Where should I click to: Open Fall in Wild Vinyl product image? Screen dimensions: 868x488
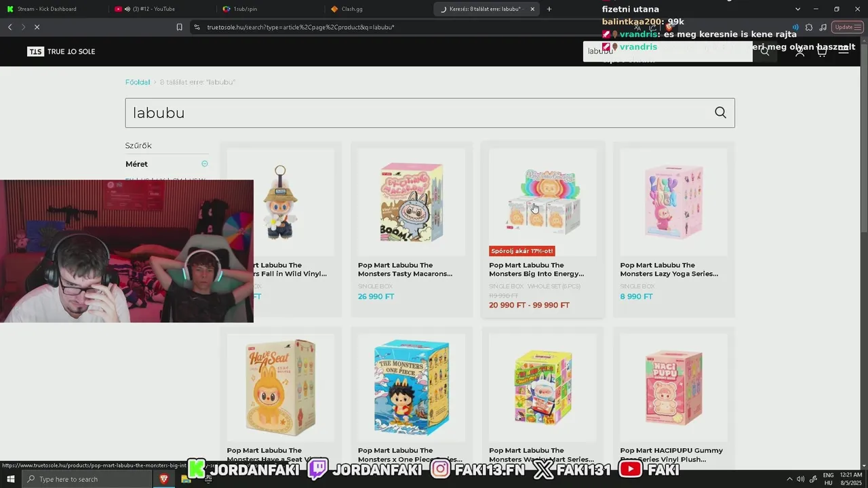pos(281,203)
